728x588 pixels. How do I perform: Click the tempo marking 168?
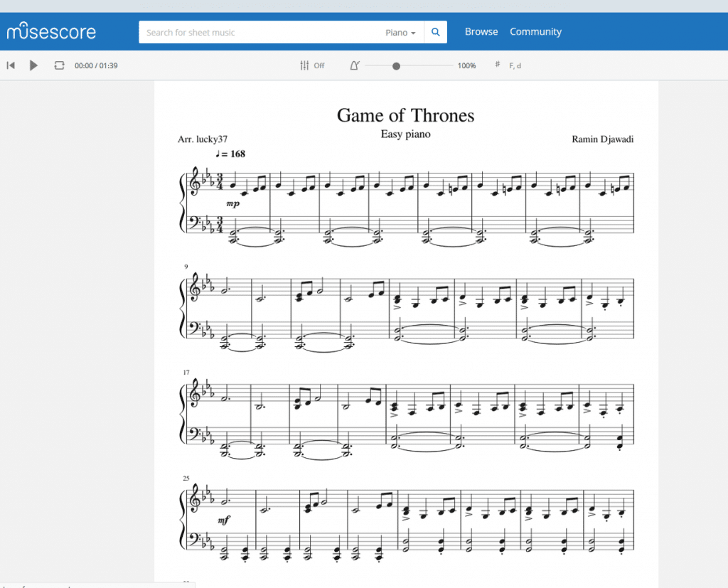(x=230, y=154)
